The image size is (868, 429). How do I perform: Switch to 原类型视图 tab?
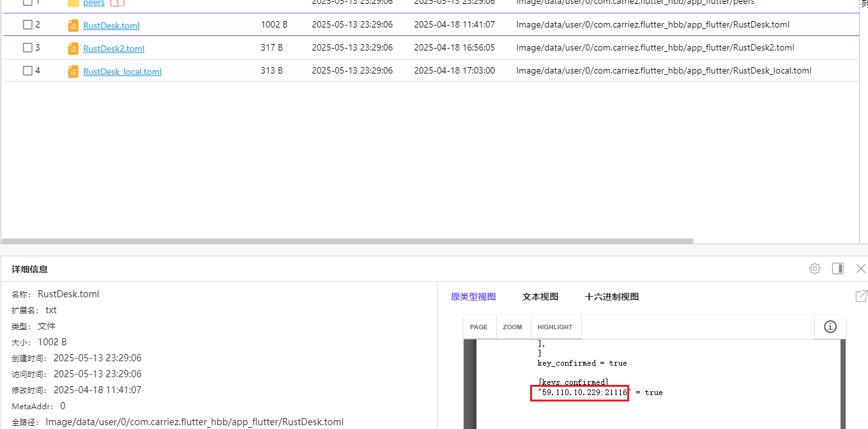(x=473, y=297)
